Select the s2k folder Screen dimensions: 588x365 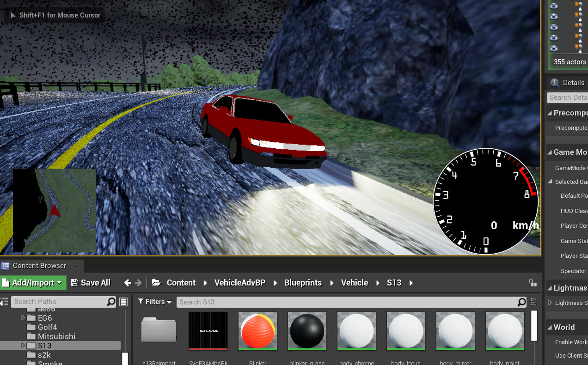pyautogui.click(x=44, y=355)
